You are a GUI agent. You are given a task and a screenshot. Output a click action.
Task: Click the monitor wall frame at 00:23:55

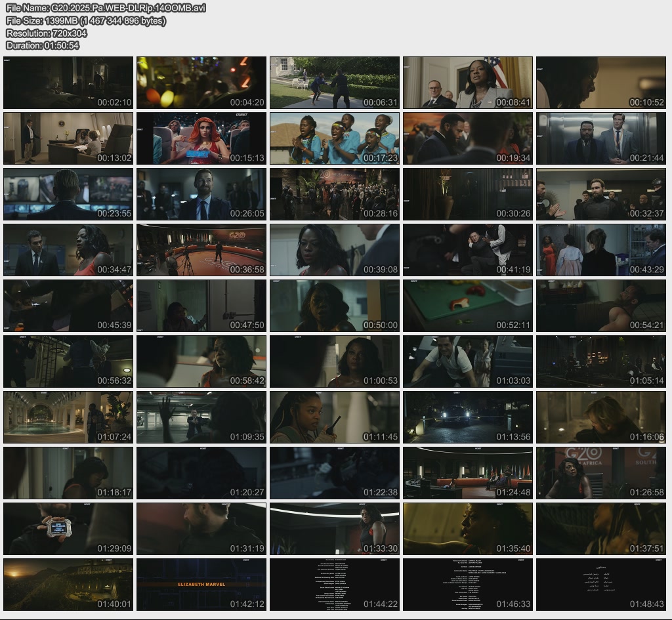pyautogui.click(x=68, y=194)
